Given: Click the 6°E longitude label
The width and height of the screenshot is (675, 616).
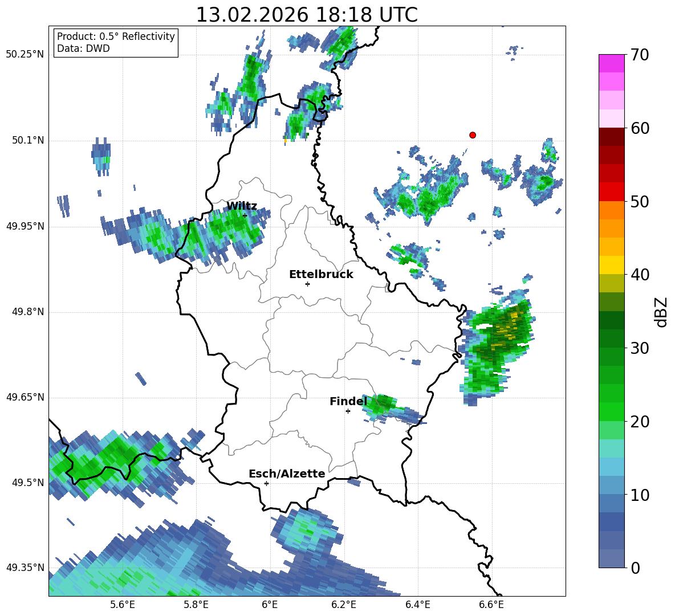Looking at the screenshot, I should 270,605.
